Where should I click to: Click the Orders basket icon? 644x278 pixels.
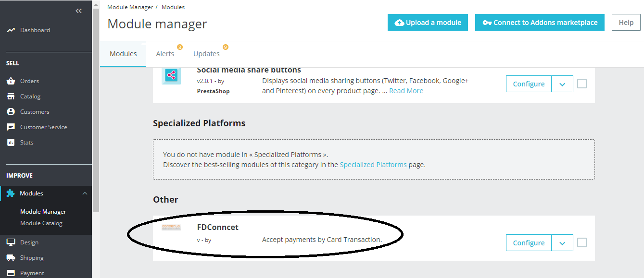11,81
